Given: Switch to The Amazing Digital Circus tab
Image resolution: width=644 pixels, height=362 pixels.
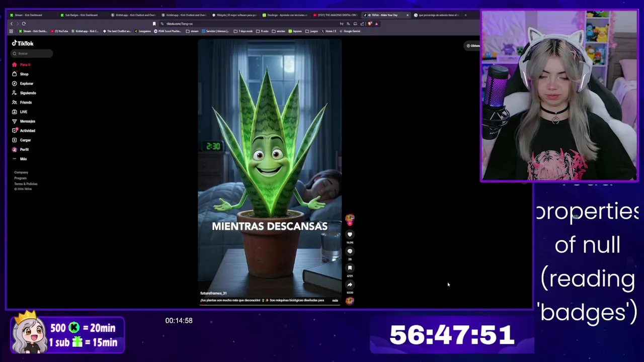Looking at the screenshot, I should coord(336,15).
